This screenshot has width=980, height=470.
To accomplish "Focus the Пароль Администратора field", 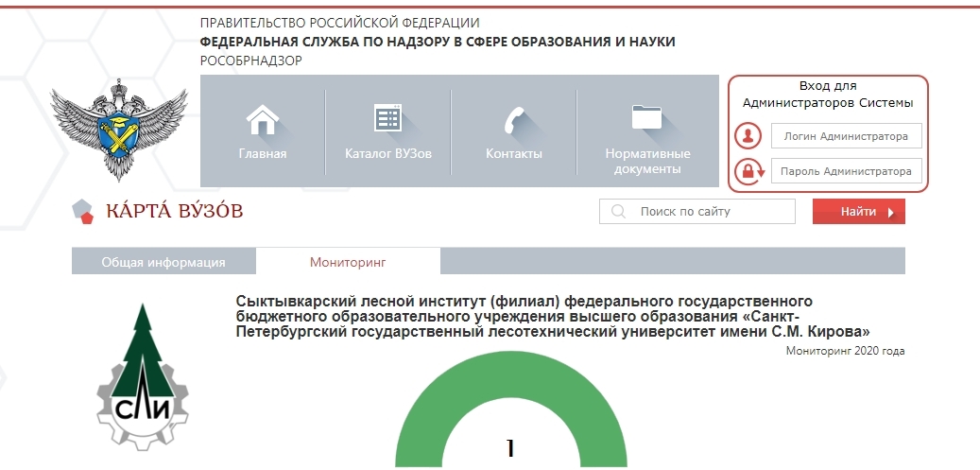I will click(846, 171).
